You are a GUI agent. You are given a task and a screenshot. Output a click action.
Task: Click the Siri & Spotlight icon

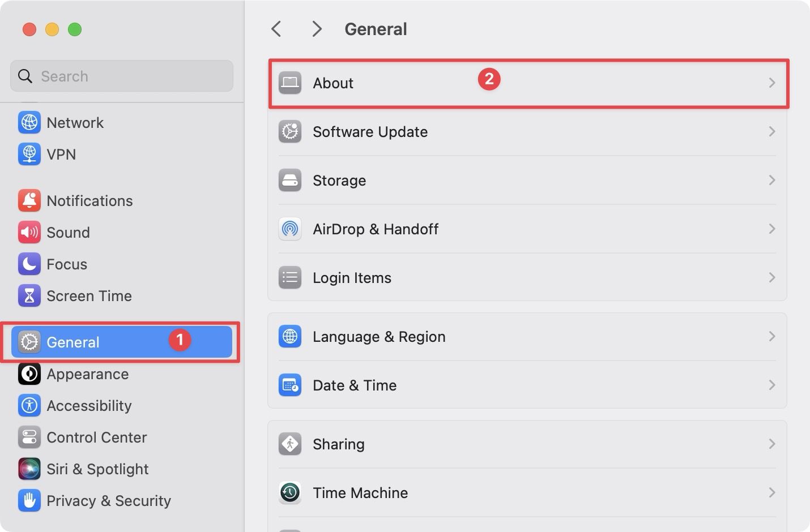coord(29,469)
